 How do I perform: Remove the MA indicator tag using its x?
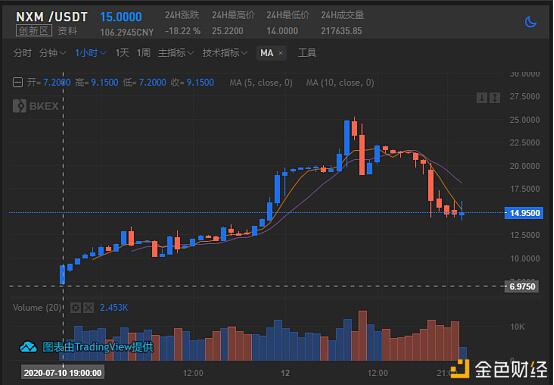[x=281, y=53]
